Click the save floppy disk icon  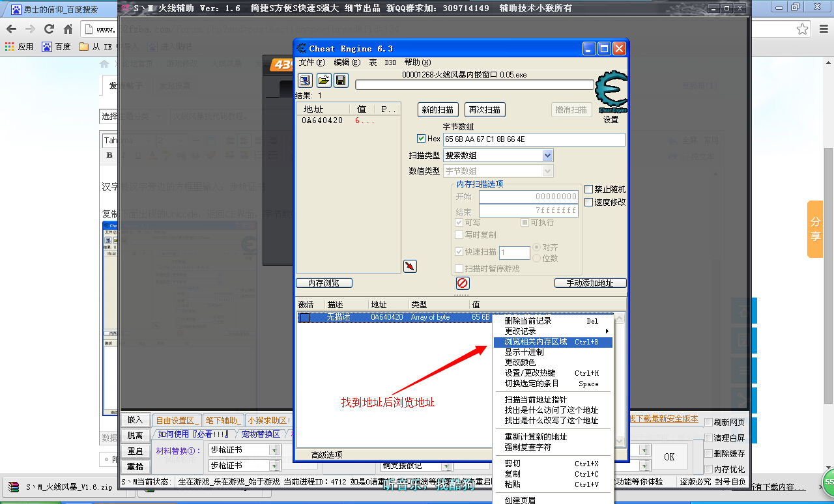coord(341,80)
